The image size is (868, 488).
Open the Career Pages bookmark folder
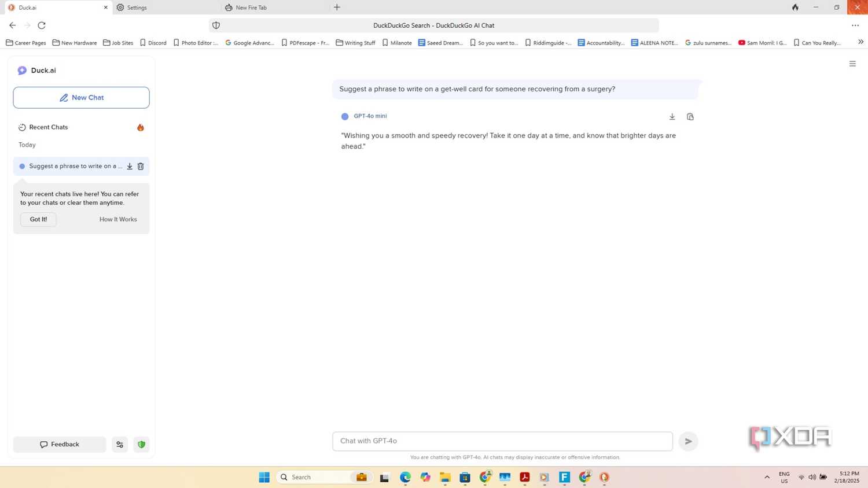tap(26, 43)
